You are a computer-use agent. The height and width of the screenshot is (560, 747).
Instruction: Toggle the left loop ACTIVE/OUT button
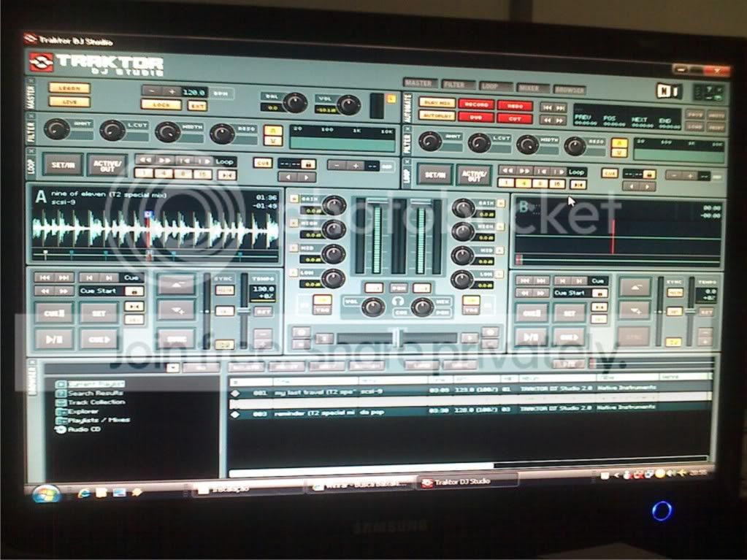[107, 164]
